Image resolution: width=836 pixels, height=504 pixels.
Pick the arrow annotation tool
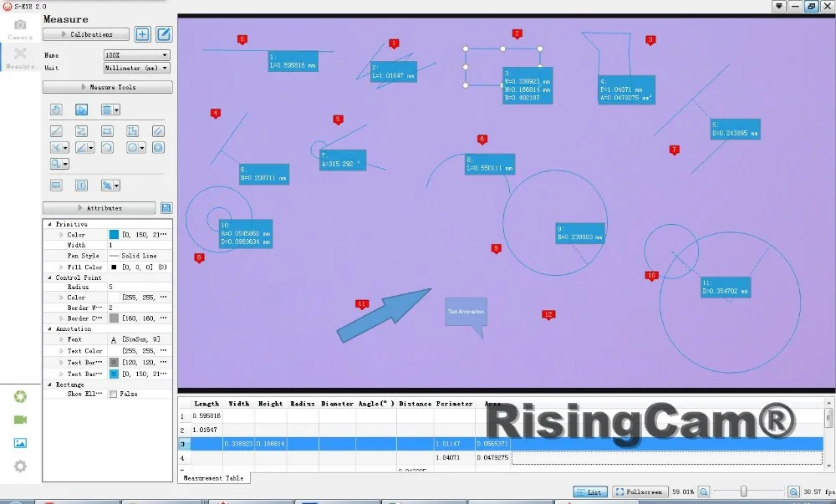tap(107, 186)
